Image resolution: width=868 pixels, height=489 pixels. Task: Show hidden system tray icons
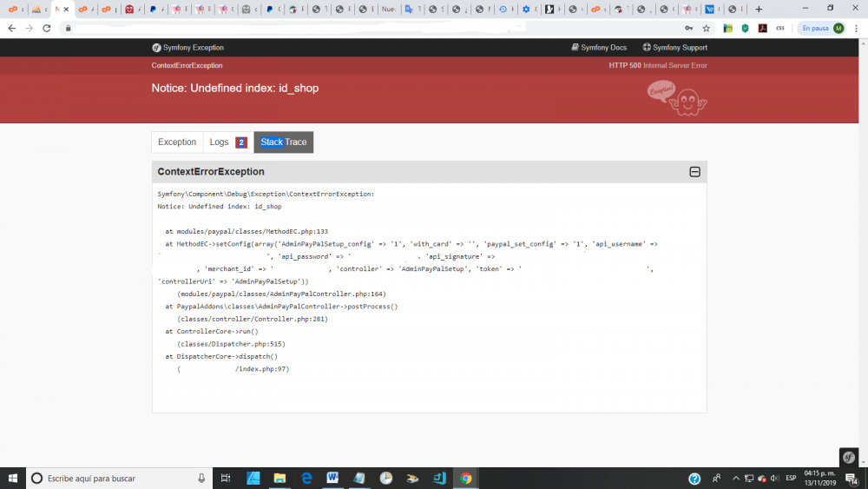tap(736, 479)
